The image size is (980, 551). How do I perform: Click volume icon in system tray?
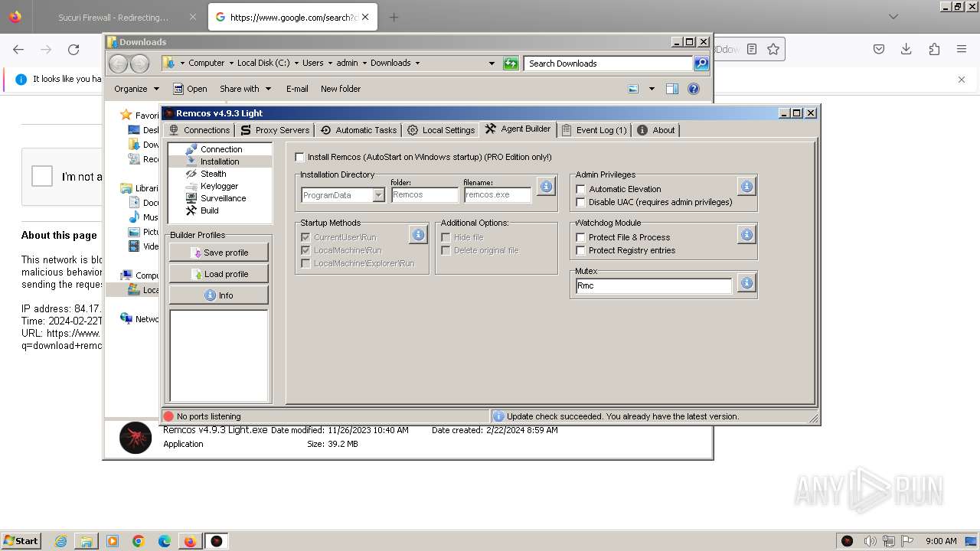point(870,541)
